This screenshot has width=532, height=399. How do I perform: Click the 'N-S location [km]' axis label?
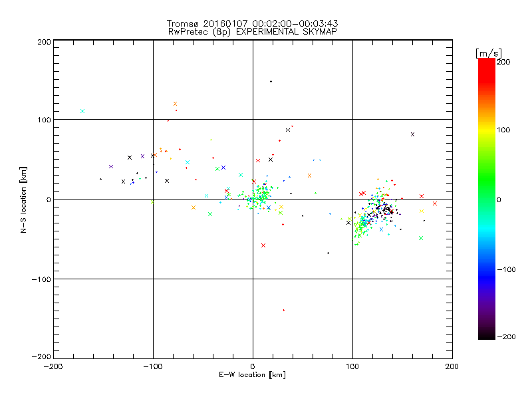click(x=23, y=199)
